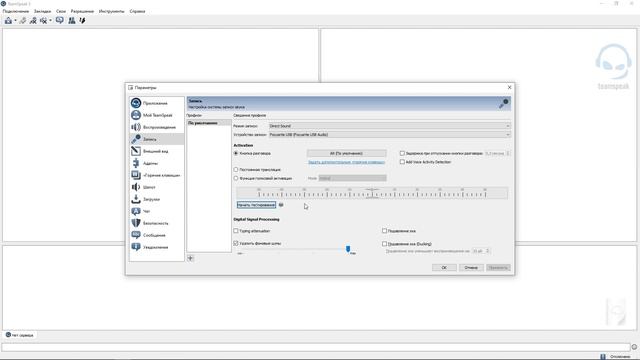Close the Параметры dialog with X
The width and height of the screenshot is (640, 360).
pyautogui.click(x=509, y=87)
